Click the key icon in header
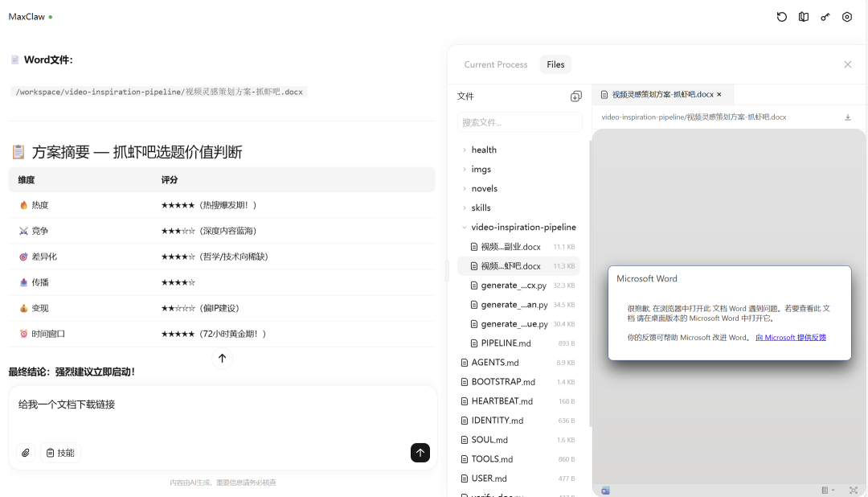The width and height of the screenshot is (868, 497). click(x=825, y=17)
